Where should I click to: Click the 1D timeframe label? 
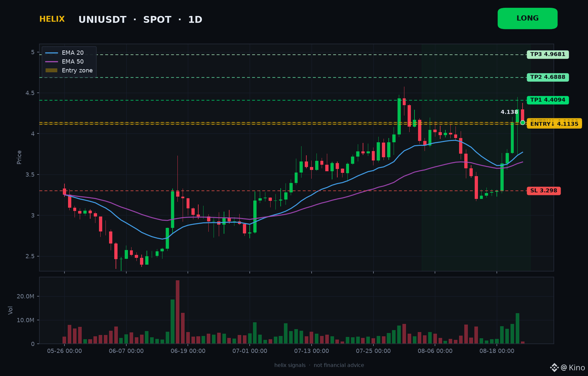point(195,20)
